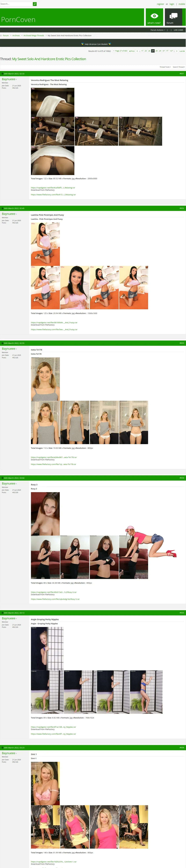Open the post #653 permalink
Viewport: 186px width, 868px height.
coord(182,343)
